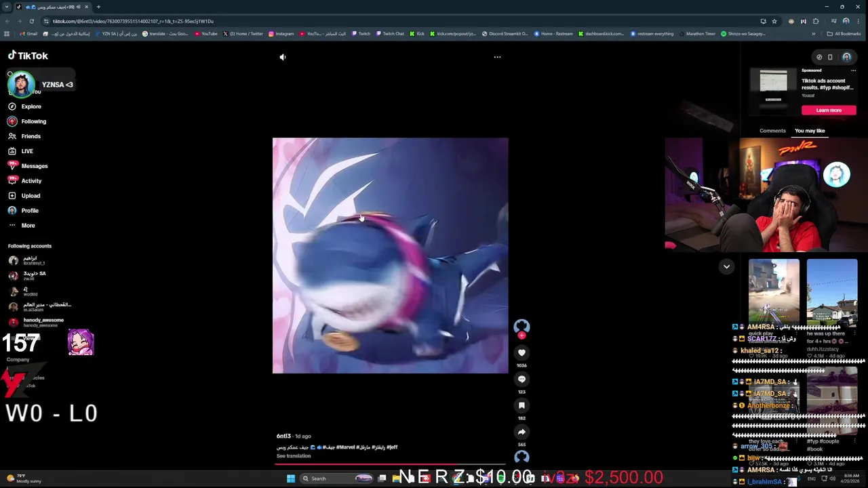
Task: Open the Gmail bookmark
Action: (28, 34)
